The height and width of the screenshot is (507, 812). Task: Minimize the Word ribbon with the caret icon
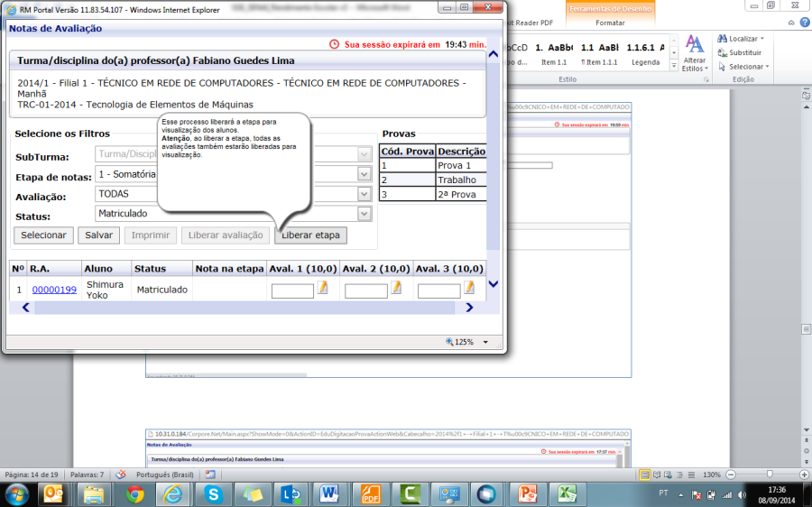791,23
